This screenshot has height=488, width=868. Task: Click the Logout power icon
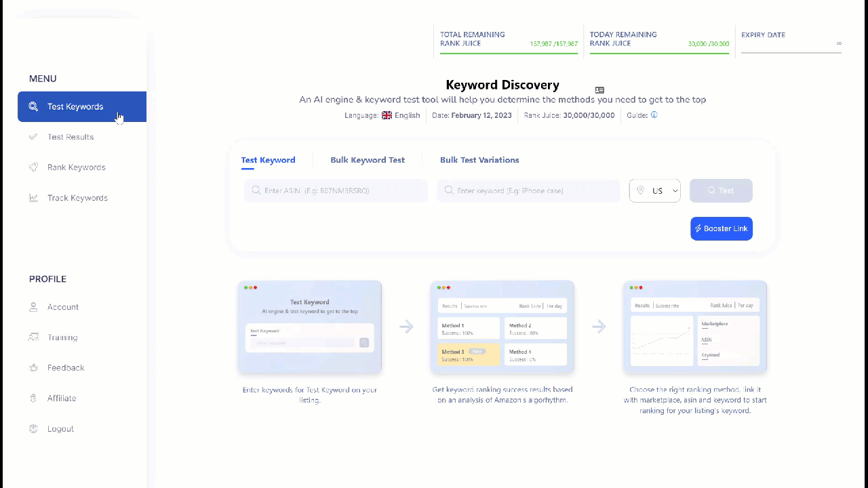(x=33, y=429)
